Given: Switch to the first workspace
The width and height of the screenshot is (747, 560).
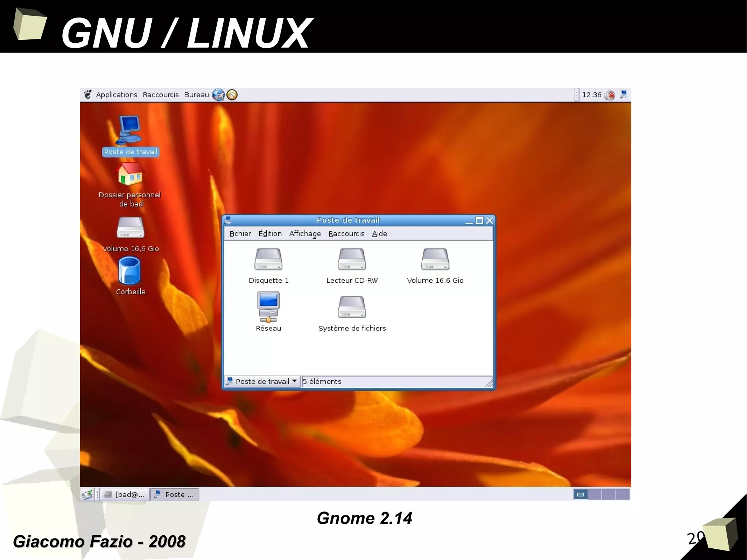Looking at the screenshot, I should click(581, 495).
